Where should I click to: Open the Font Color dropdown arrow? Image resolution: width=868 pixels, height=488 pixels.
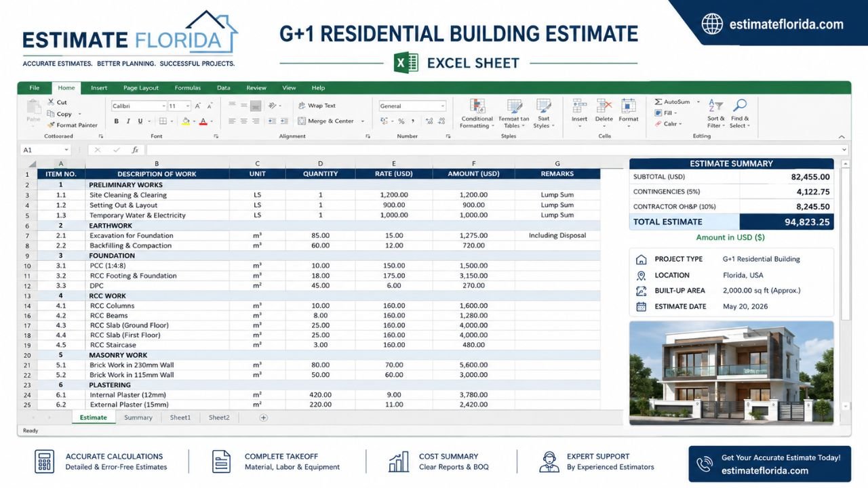coord(212,122)
